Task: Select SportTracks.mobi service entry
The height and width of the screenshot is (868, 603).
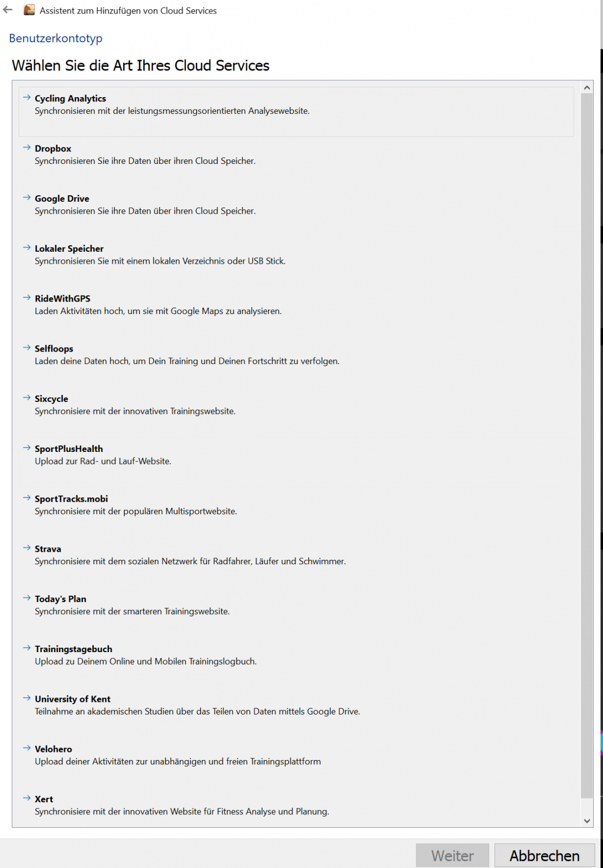Action: tap(72, 499)
